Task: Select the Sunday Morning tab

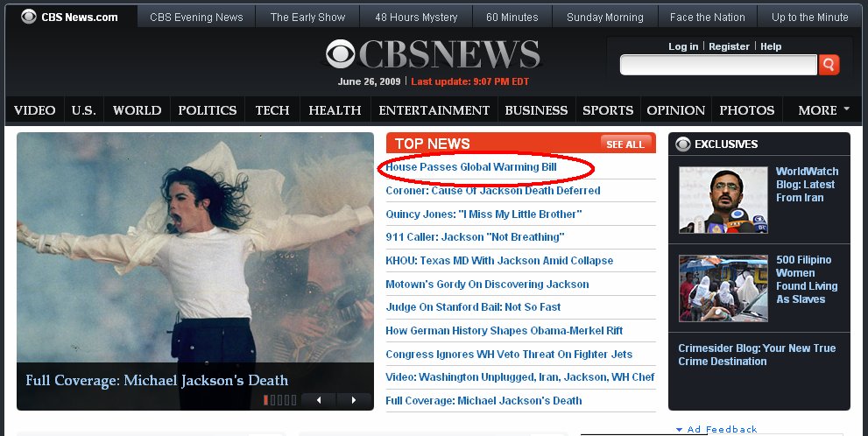Action: click(605, 18)
